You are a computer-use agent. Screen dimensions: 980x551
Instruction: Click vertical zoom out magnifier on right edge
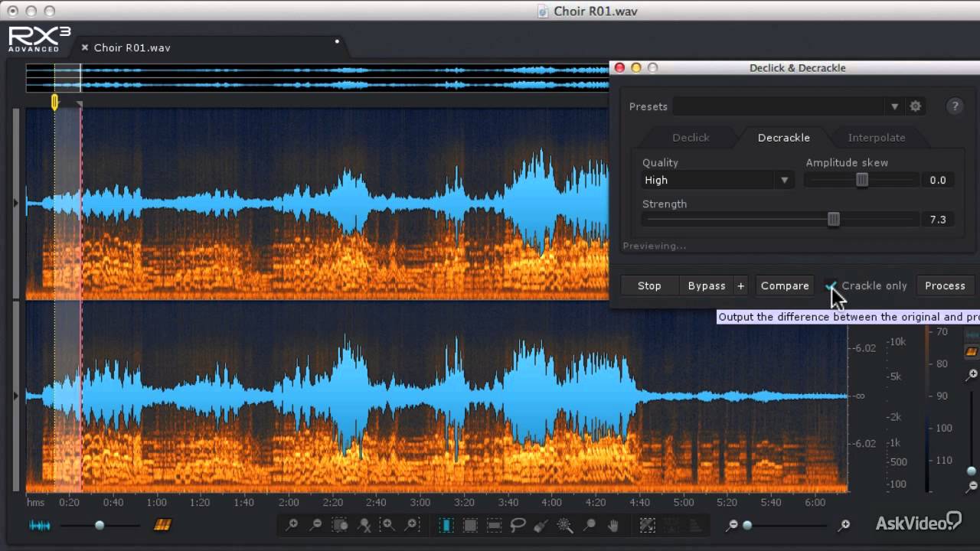[x=972, y=486]
